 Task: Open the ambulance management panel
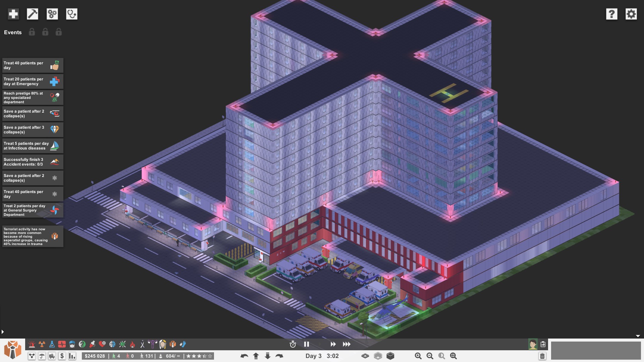pos(52,356)
